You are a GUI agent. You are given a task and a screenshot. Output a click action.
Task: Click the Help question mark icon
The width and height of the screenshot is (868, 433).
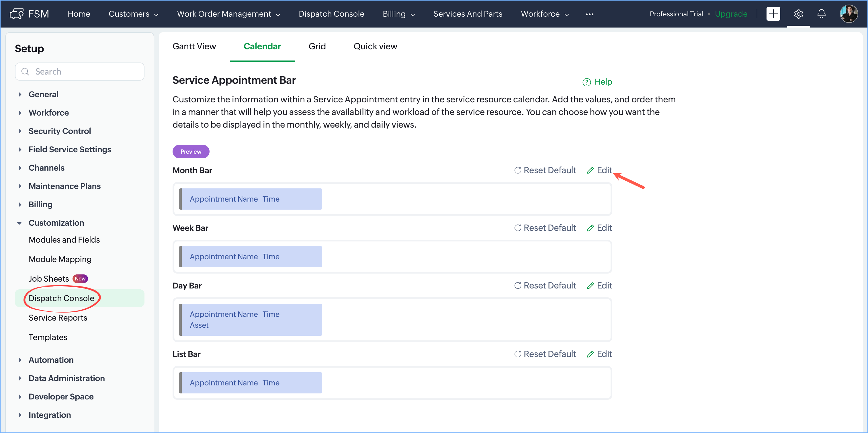[587, 82]
